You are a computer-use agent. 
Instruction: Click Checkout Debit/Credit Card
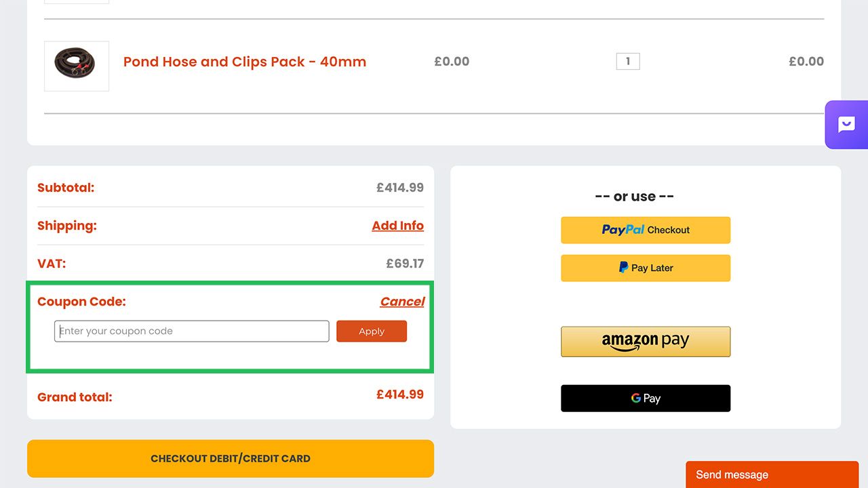(230, 459)
